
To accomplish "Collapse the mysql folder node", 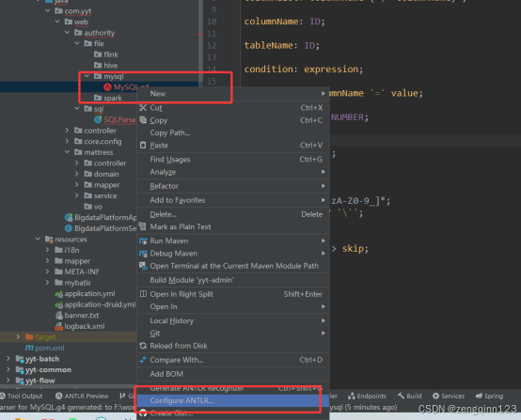I will point(87,76).
